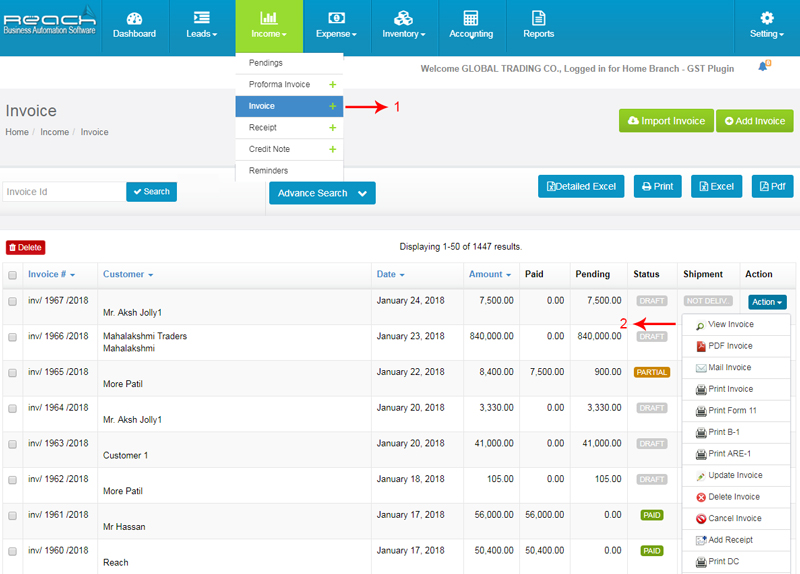Check the box for inv/ 1964 /2018
Image resolution: width=800 pixels, height=574 pixels.
pyautogui.click(x=12, y=409)
